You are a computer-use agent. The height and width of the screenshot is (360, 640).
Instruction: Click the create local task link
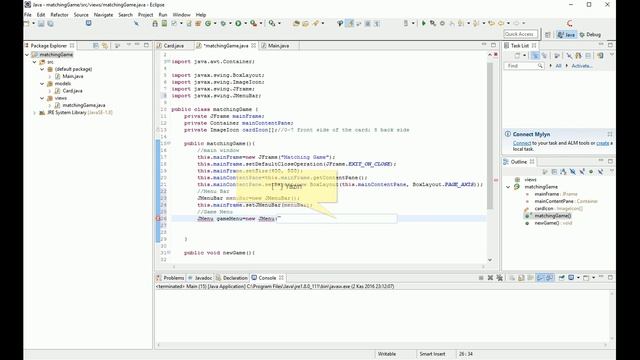coord(602,143)
